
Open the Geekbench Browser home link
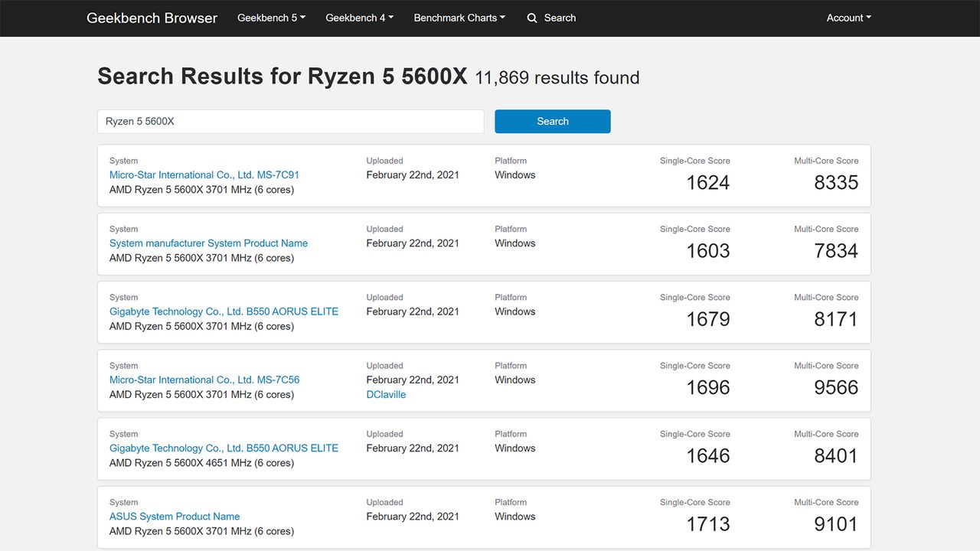tap(152, 18)
